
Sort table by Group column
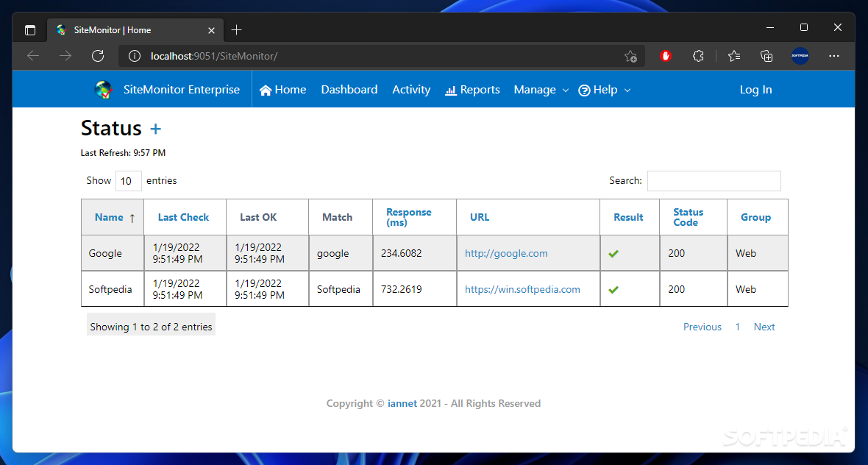pyautogui.click(x=755, y=218)
